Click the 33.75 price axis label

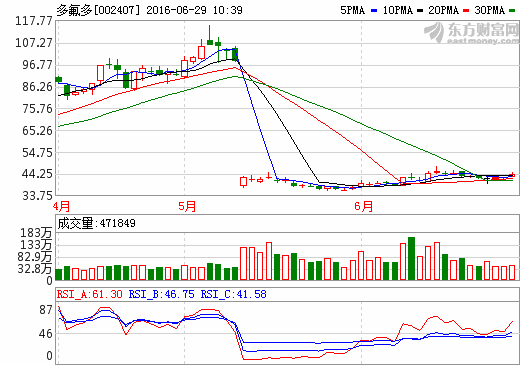37,196
